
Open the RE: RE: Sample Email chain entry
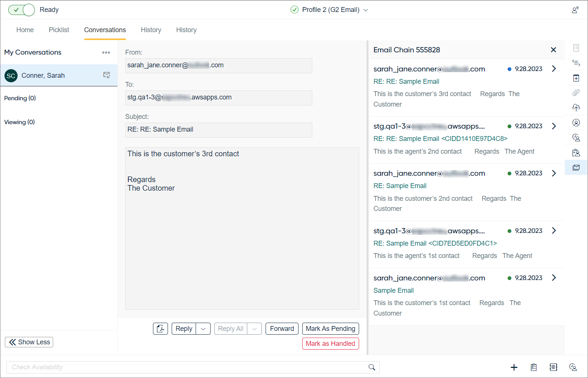[406, 82]
